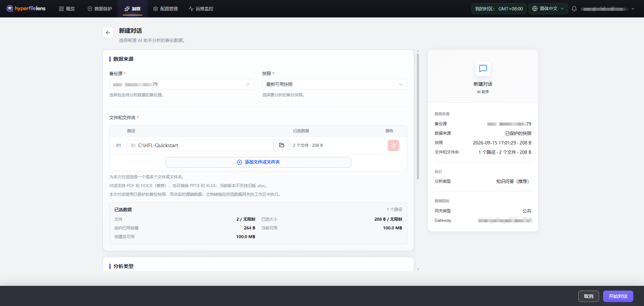
Task: Click the 已保护的快照 value in summary
Action: pyautogui.click(x=518, y=133)
